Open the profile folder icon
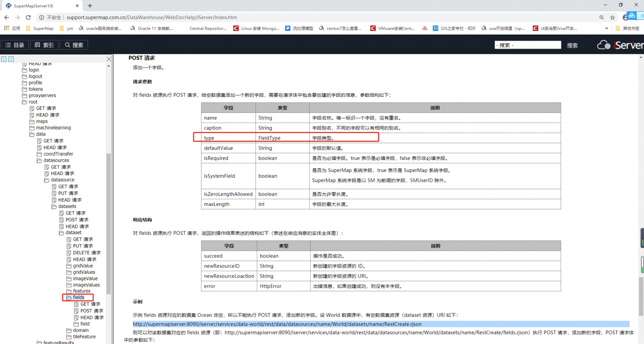644x344 pixels. (24, 83)
